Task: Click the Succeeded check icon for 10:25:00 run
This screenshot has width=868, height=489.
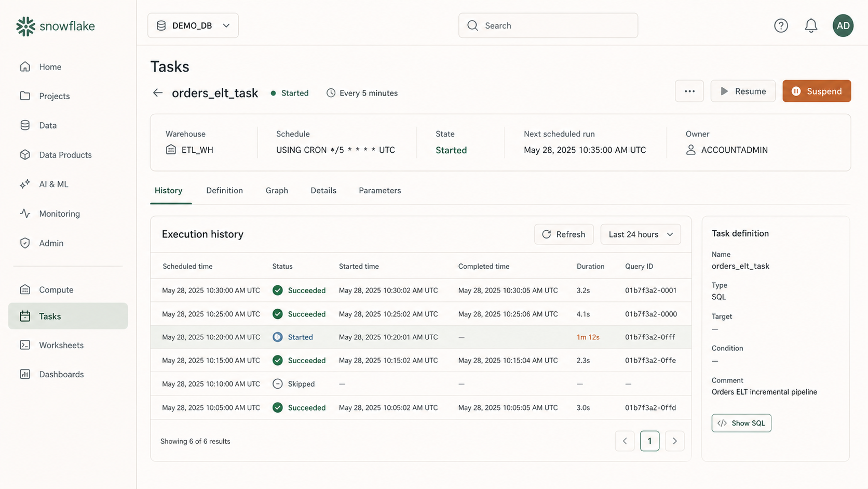Action: (x=278, y=314)
